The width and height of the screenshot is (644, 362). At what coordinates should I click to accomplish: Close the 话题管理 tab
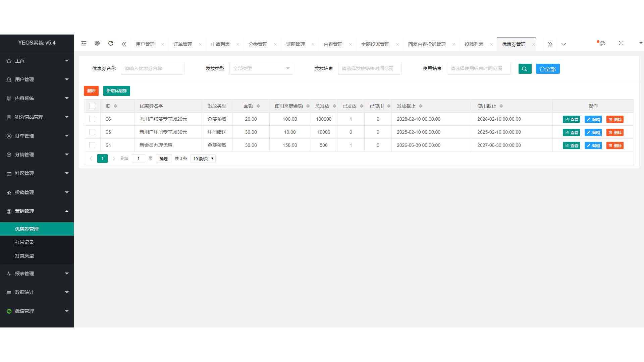[313, 44]
